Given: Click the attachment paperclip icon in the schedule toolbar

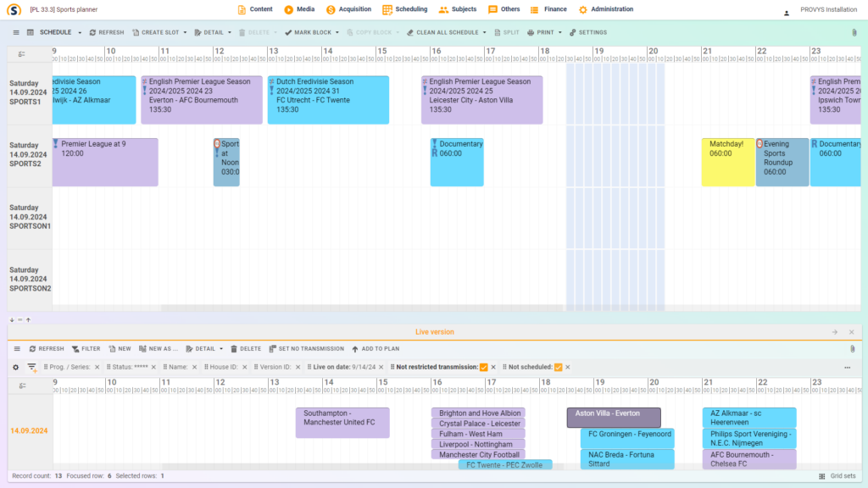Looking at the screenshot, I should click(x=854, y=33).
